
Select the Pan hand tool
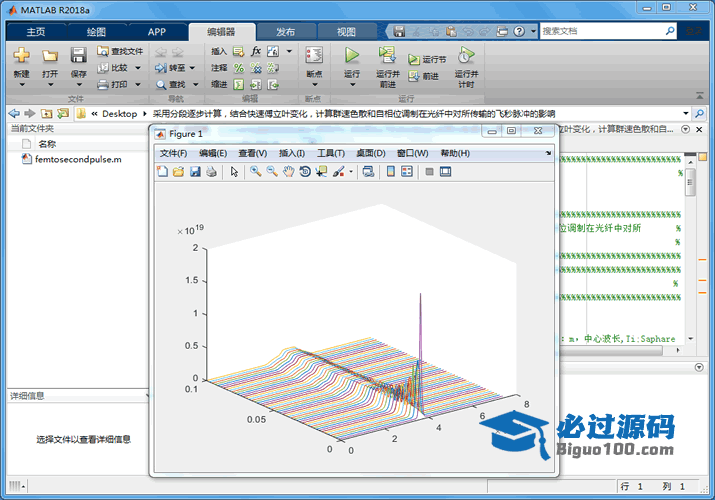tap(288, 171)
